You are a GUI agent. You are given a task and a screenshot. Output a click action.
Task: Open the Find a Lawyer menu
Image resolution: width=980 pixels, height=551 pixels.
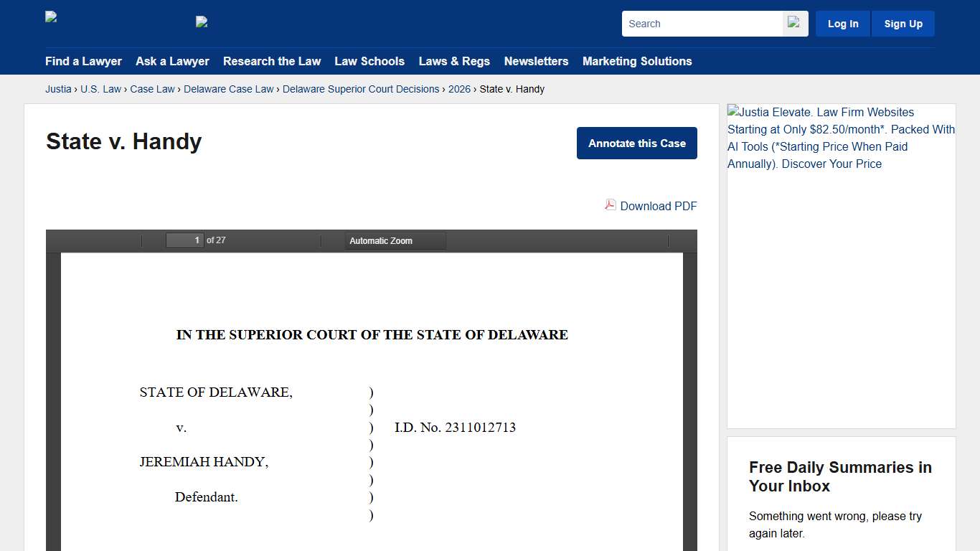[x=83, y=62]
